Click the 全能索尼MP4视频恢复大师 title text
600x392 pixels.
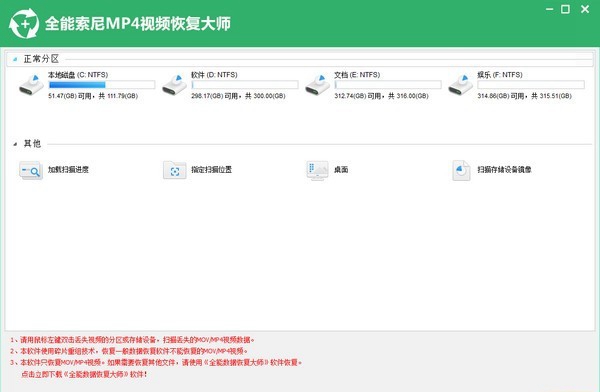[x=138, y=24]
